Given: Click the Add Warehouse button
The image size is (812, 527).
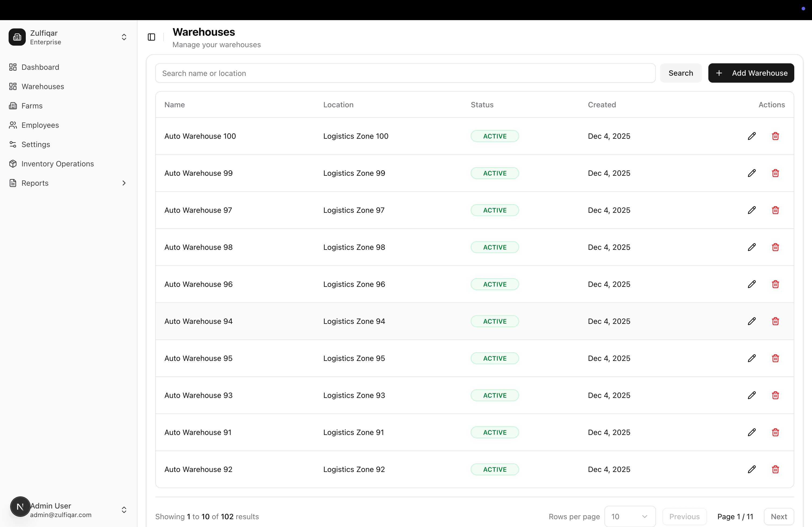Looking at the screenshot, I should pyautogui.click(x=751, y=73).
